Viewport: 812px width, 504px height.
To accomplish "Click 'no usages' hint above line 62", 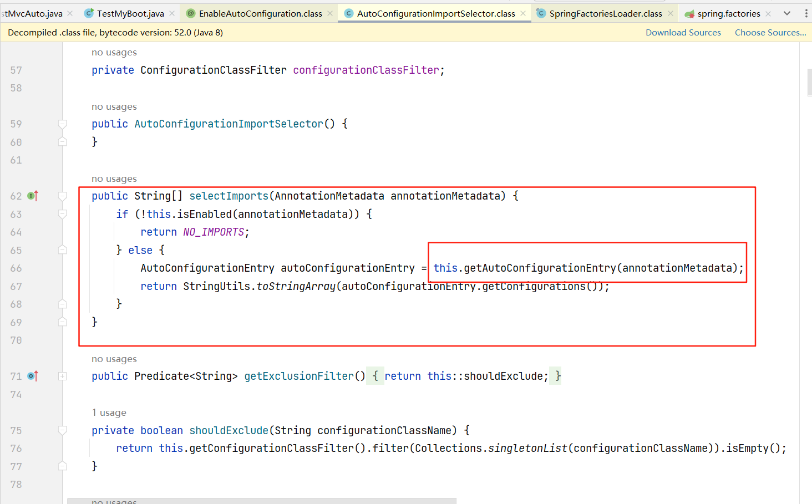I will click(x=114, y=179).
